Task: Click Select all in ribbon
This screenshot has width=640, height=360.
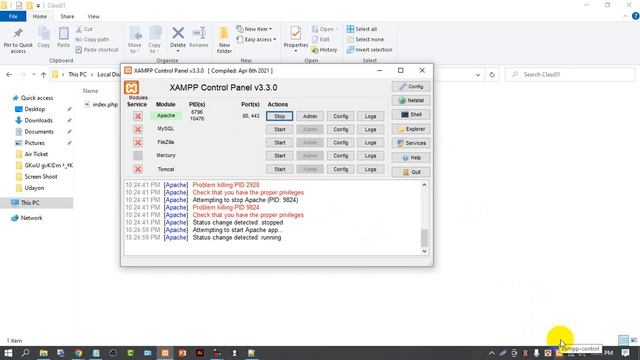Action: pos(362,29)
